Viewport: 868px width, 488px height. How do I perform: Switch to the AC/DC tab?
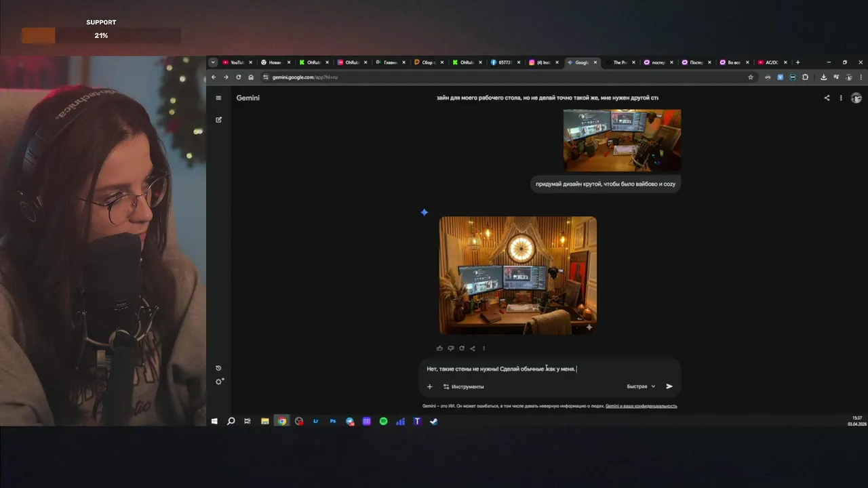click(x=772, y=62)
